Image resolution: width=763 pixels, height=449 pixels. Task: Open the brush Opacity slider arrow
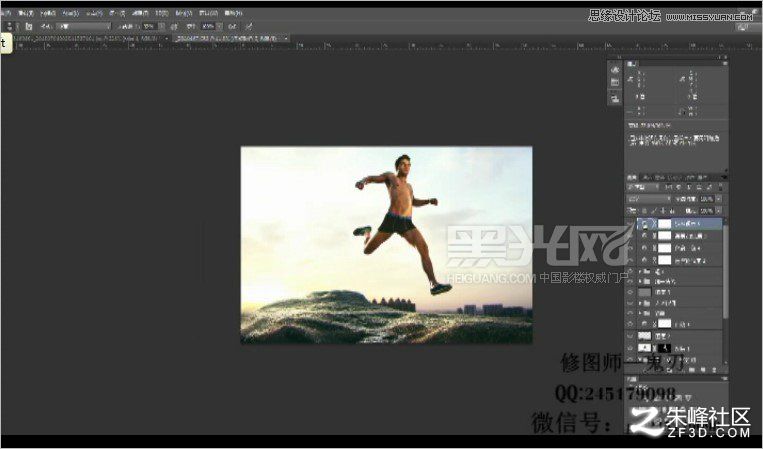point(162,27)
